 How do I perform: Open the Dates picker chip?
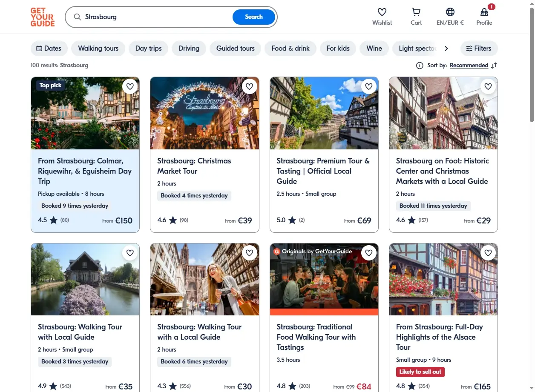coord(49,49)
